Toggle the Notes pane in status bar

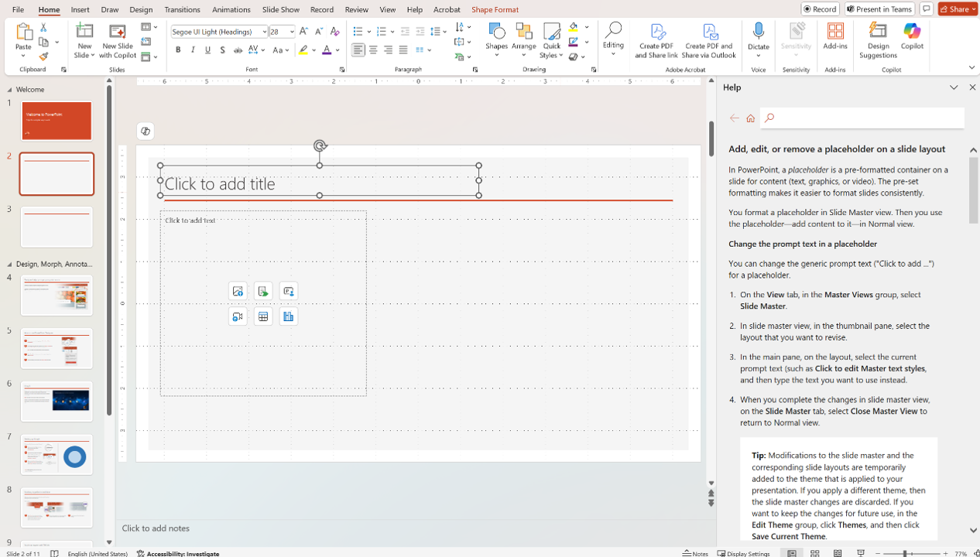[695, 553]
